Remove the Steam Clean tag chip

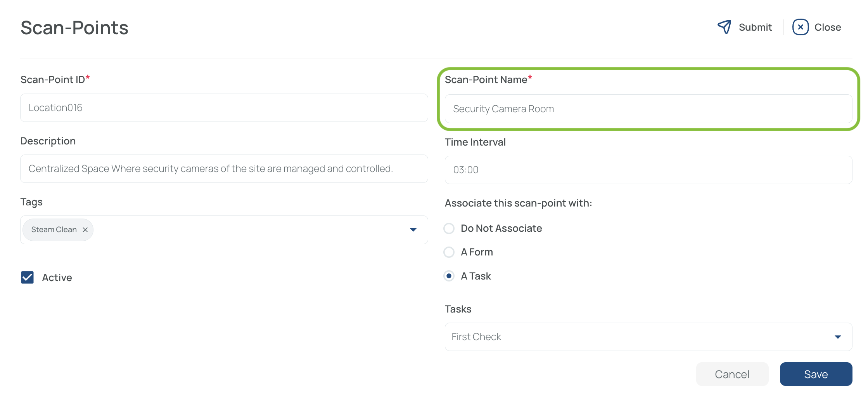coord(85,230)
